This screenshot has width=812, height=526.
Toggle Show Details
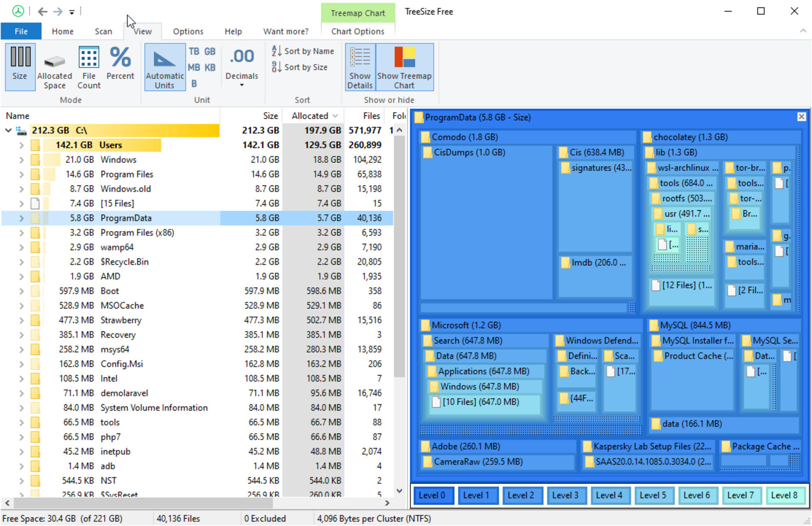[x=360, y=67]
